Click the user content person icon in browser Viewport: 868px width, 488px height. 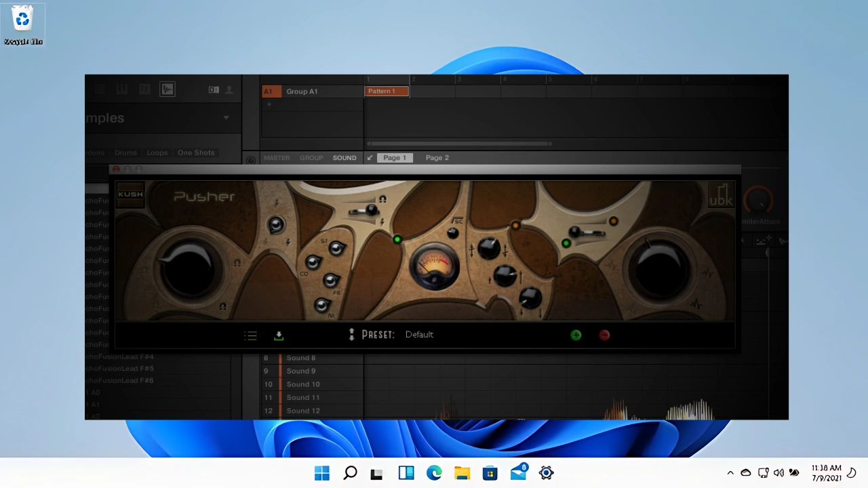click(x=229, y=89)
